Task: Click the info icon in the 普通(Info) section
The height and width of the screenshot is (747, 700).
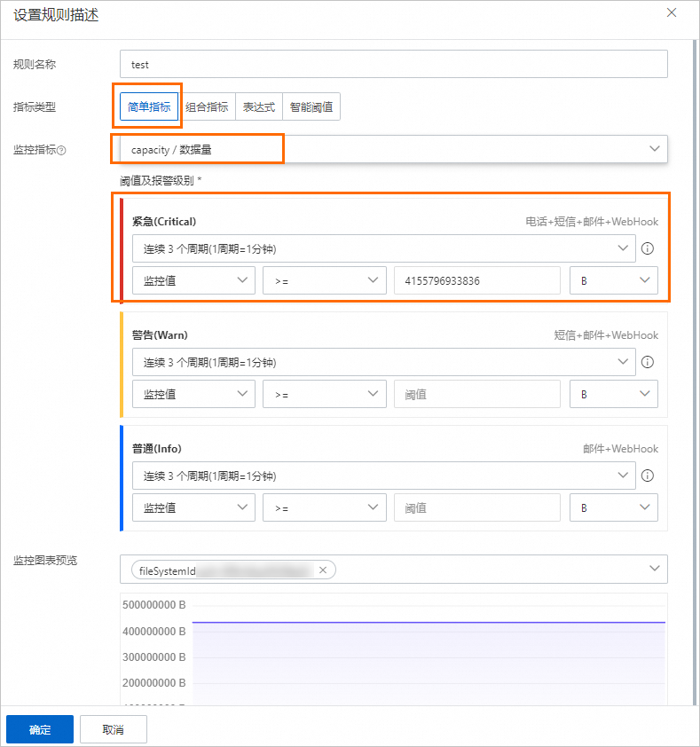Action: click(x=647, y=476)
